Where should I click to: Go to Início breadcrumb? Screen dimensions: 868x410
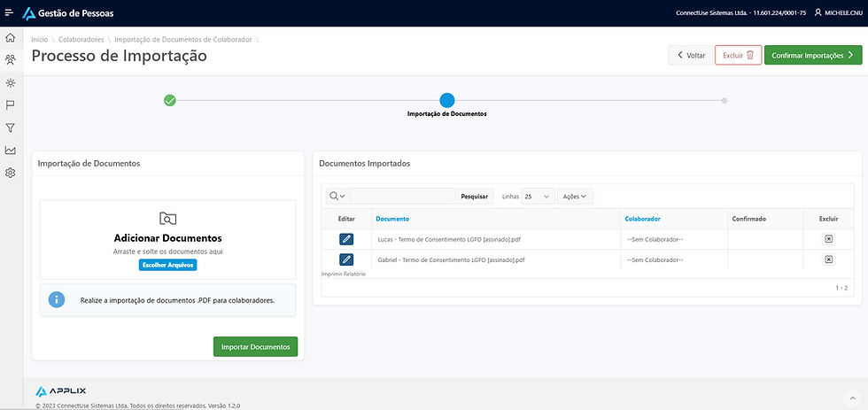click(x=39, y=40)
